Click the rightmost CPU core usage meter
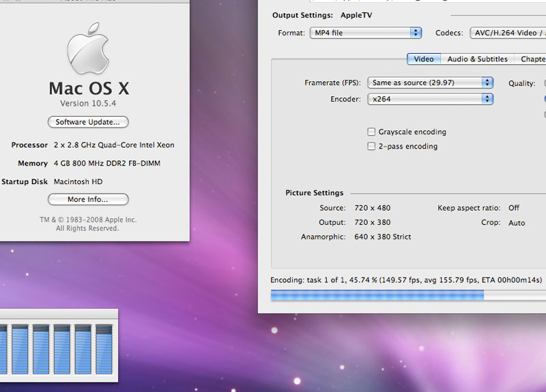546x392 pixels. tap(104, 349)
